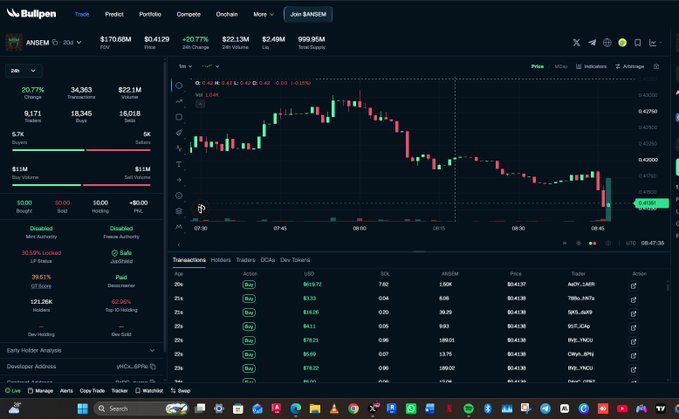679x419 pixels.
Task: Copy the Developer Address
Action: [153, 366]
